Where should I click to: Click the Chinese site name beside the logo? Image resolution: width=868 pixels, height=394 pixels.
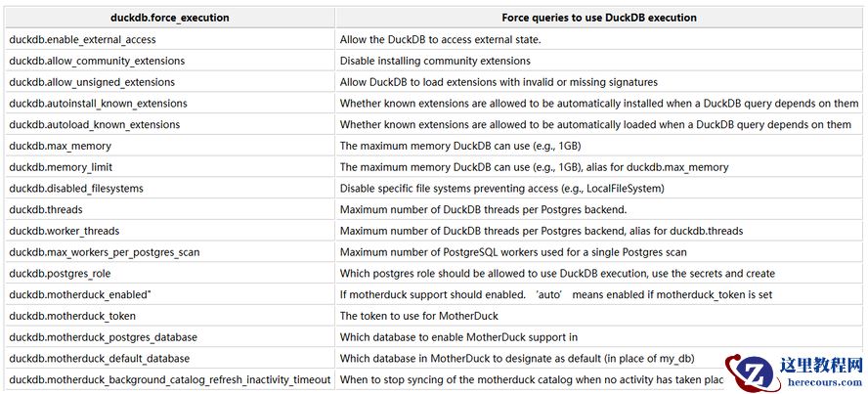point(821,364)
